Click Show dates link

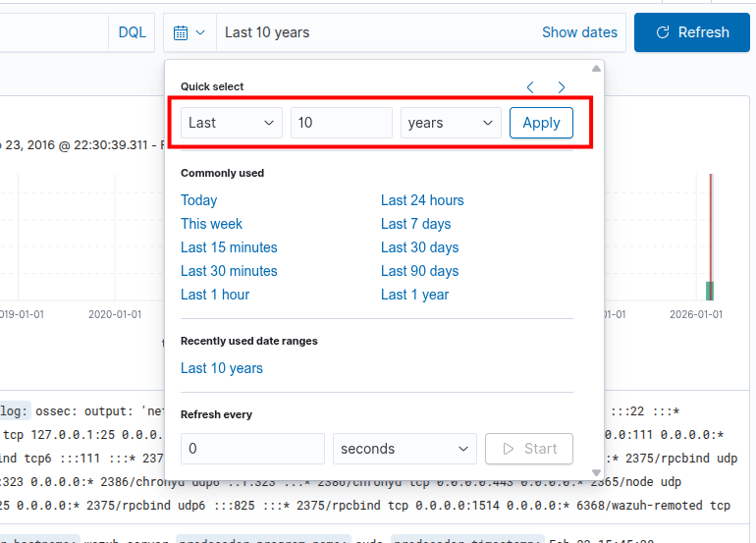point(579,32)
